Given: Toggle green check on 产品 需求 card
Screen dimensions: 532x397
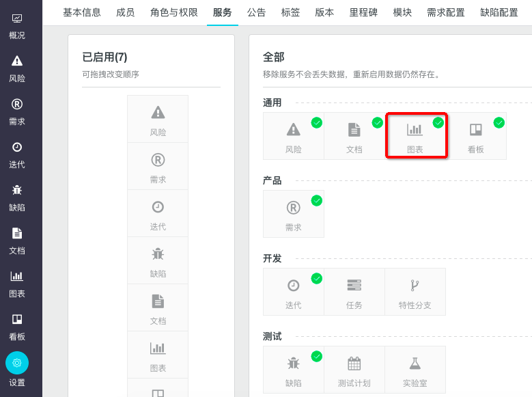Looking at the screenshot, I should tap(317, 201).
